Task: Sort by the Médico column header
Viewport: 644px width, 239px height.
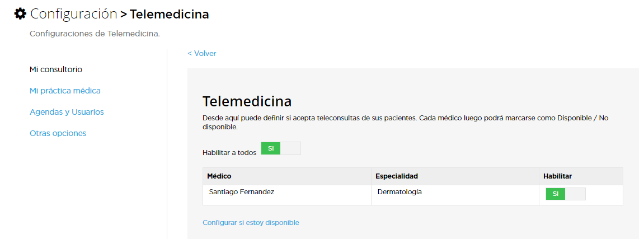Action: [219, 176]
